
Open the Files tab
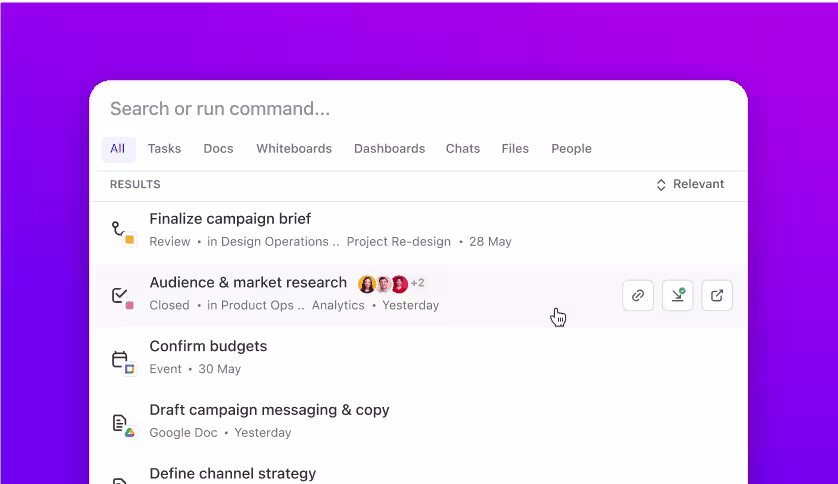515,149
